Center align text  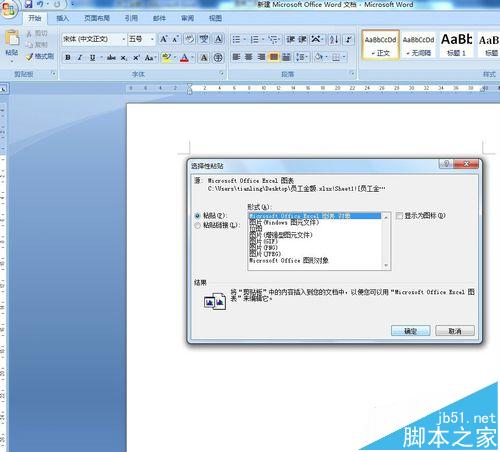point(249,57)
